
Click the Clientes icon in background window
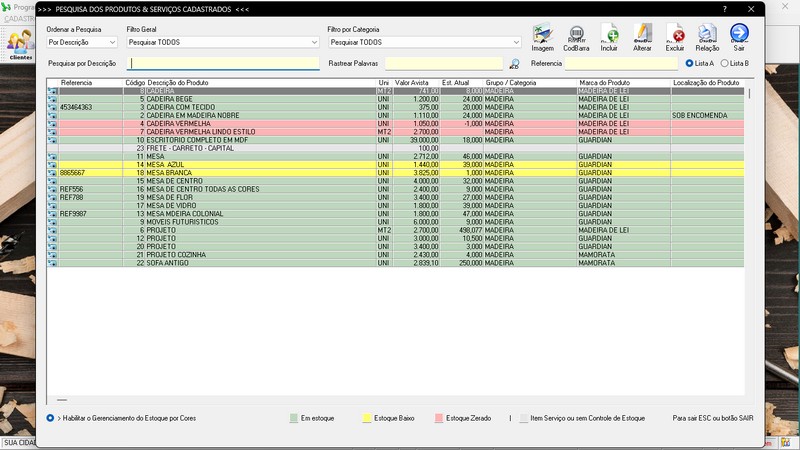20,45
